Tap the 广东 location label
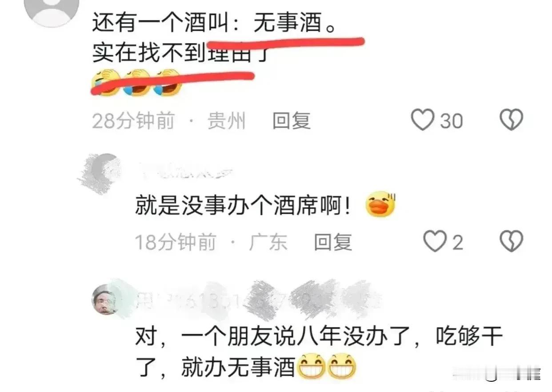The width and height of the screenshot is (552, 392). (x=268, y=242)
